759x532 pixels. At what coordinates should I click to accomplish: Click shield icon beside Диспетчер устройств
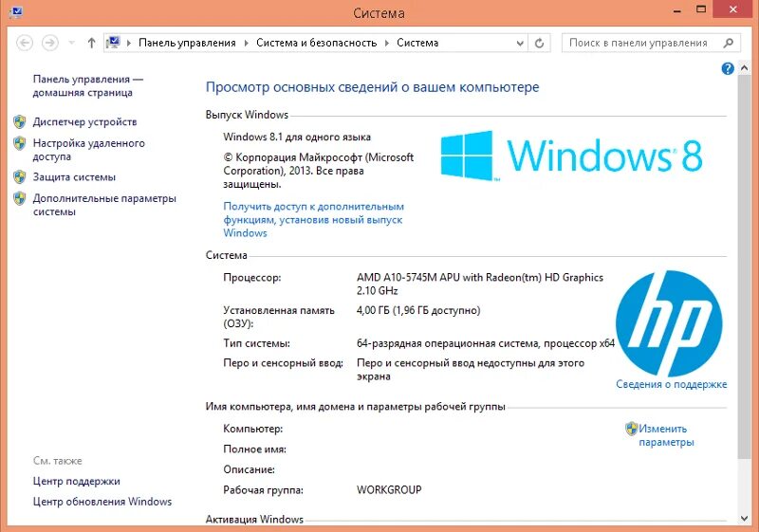19,121
